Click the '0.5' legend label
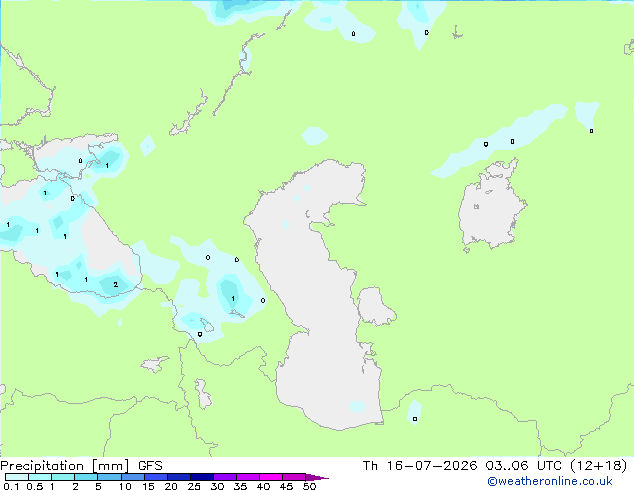Screen dimensions: 634x490 pyautogui.click(x=35, y=486)
